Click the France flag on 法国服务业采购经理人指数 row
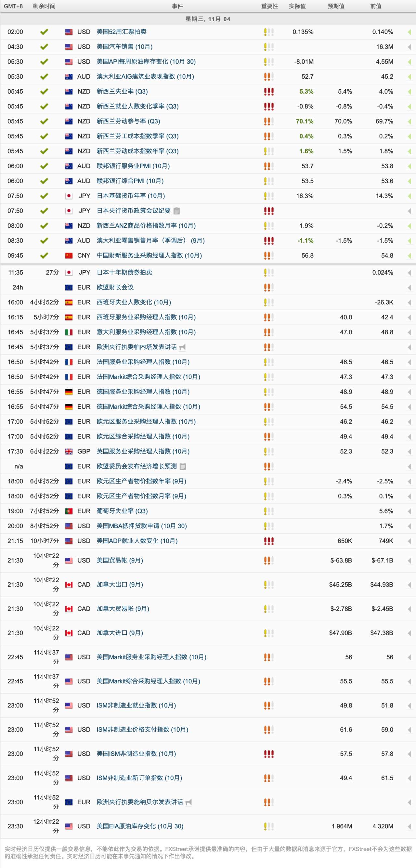The width and height of the screenshot is (416, 868). click(x=69, y=362)
